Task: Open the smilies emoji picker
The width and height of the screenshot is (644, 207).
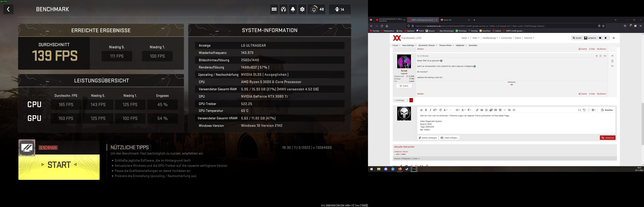Action: [486, 110]
